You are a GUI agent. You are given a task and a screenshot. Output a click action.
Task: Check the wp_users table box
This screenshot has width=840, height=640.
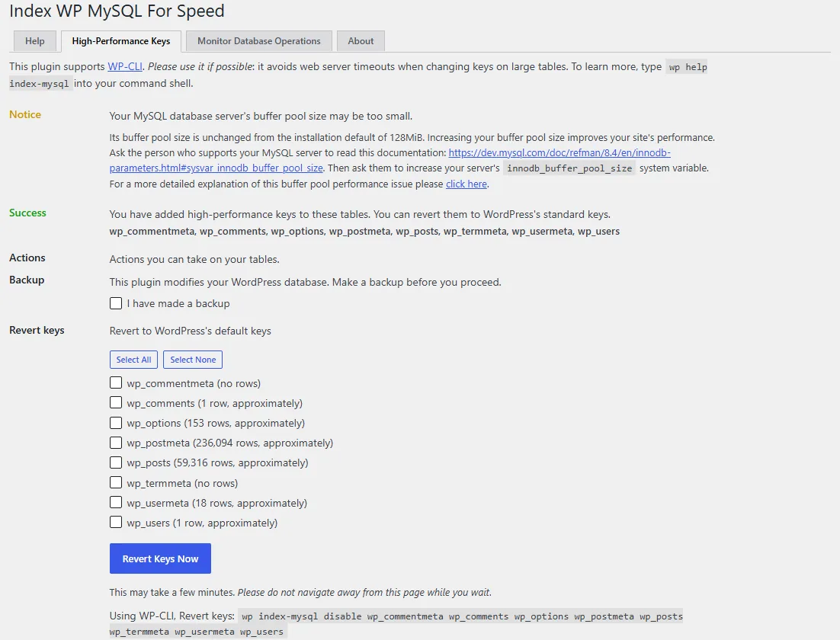[116, 522]
